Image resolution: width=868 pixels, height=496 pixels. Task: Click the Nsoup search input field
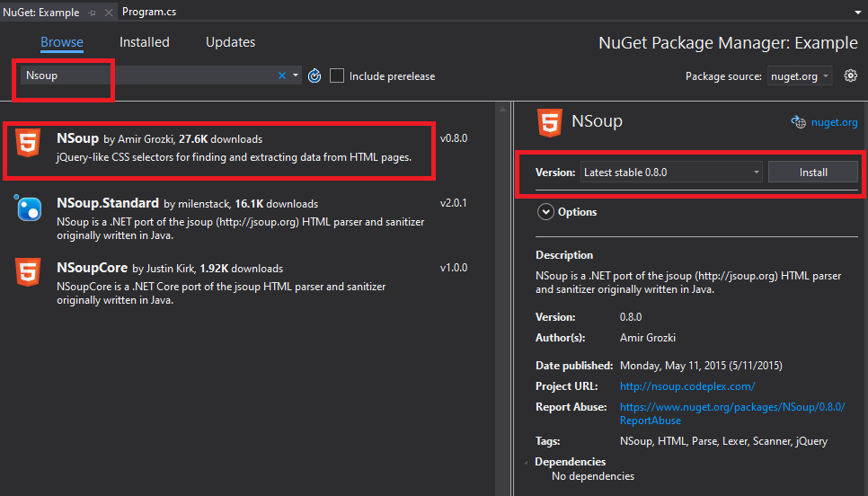click(x=148, y=75)
